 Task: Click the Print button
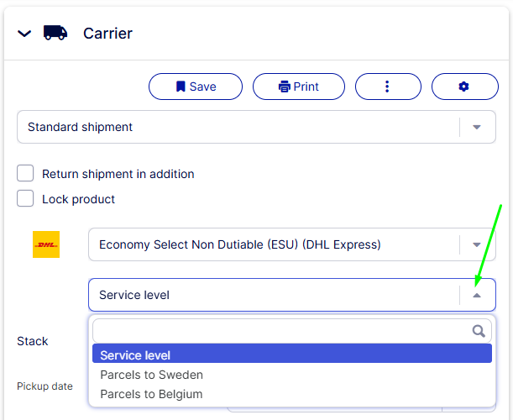(299, 87)
